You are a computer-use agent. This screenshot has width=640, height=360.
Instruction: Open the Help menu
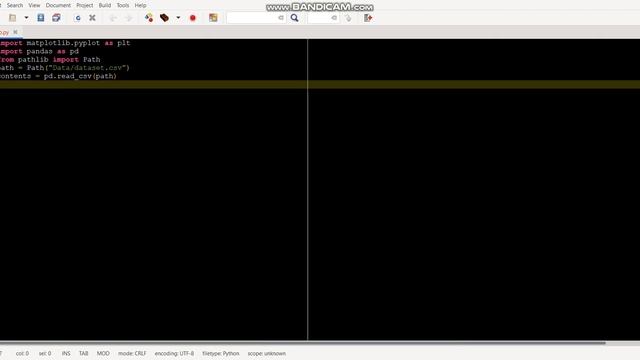point(140,5)
